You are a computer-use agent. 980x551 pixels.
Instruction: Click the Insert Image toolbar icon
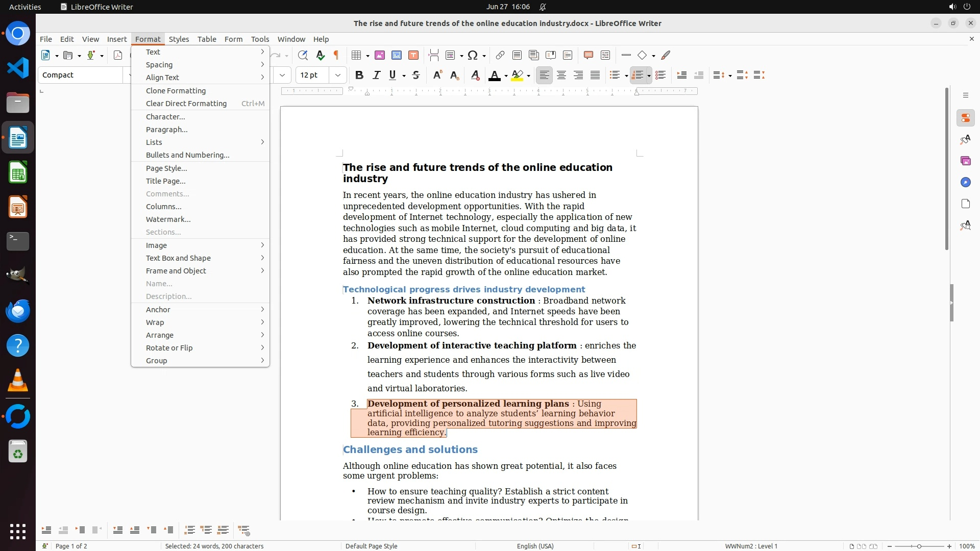tap(380, 55)
